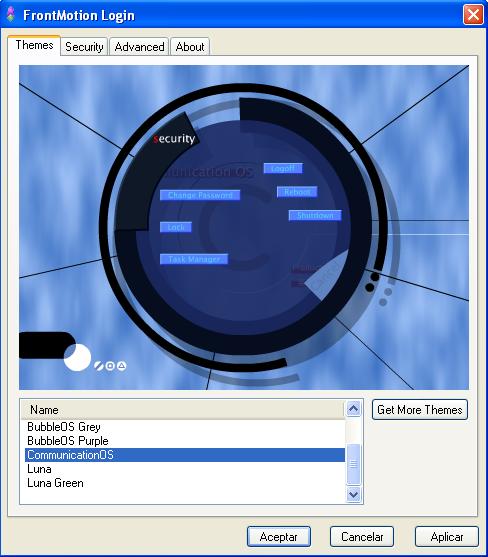Go to the About tab
Screen dimensions: 488x557
(190, 47)
